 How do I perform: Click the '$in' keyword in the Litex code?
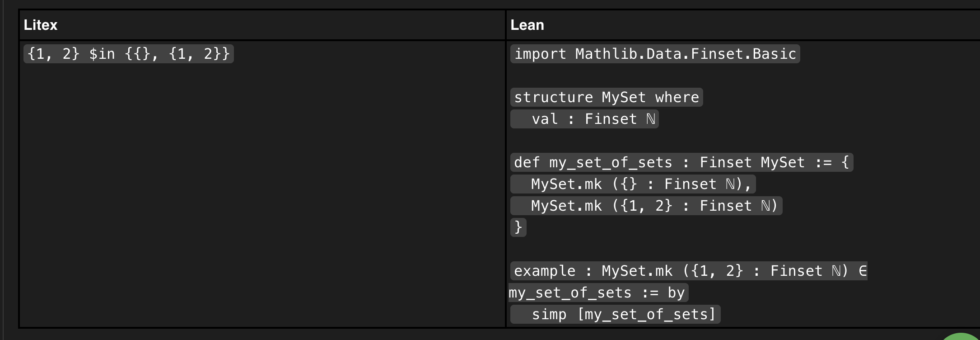pyautogui.click(x=102, y=54)
